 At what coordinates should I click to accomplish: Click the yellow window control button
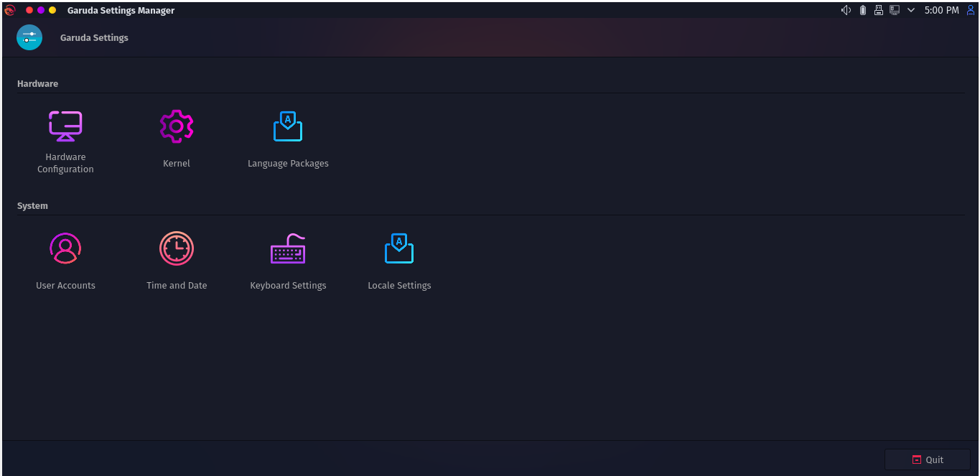(x=52, y=10)
